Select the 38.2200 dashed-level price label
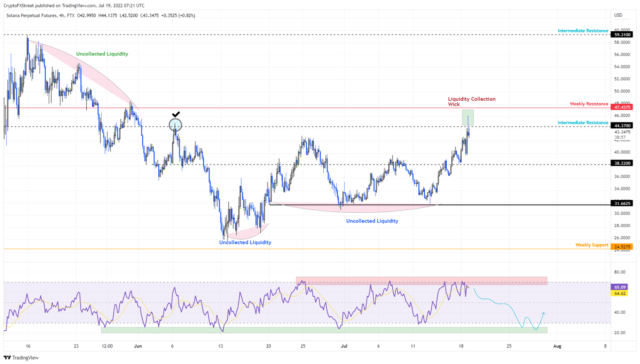Viewport: 640px width, 364px height. click(x=621, y=163)
